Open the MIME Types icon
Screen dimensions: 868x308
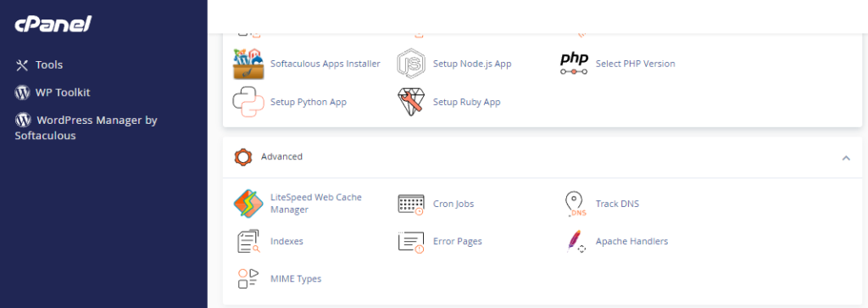click(248, 278)
